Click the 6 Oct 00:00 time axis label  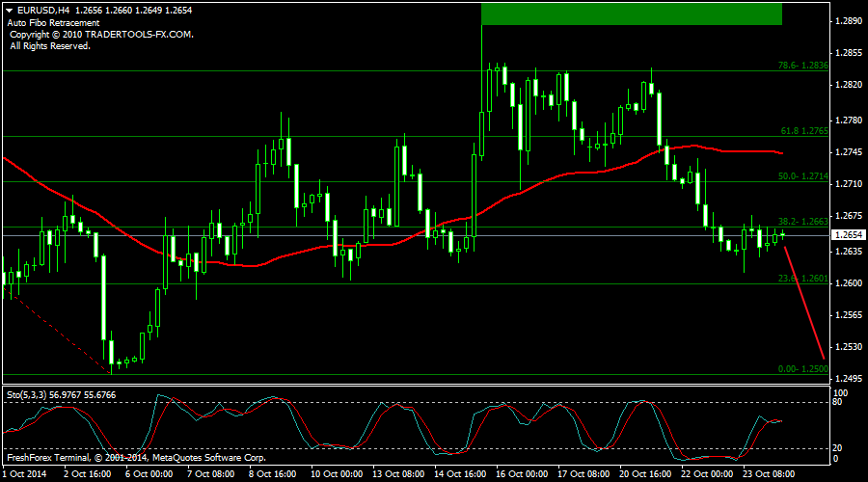pyautogui.click(x=149, y=474)
